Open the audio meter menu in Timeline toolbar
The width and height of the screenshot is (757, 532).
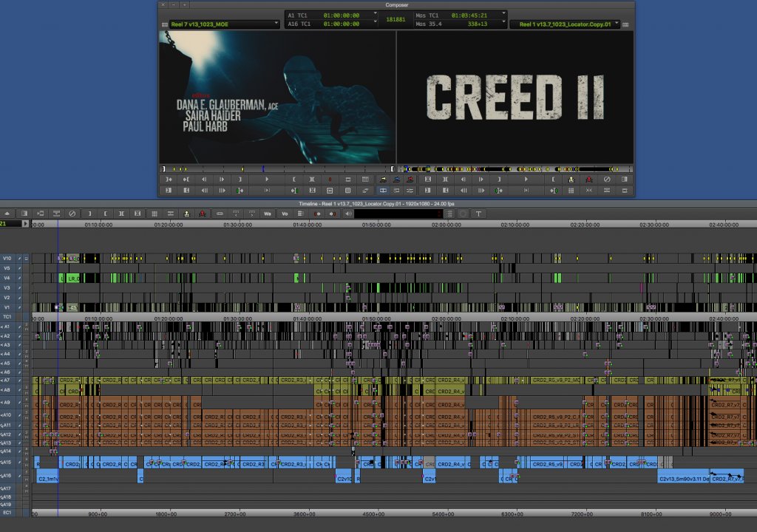449,214
